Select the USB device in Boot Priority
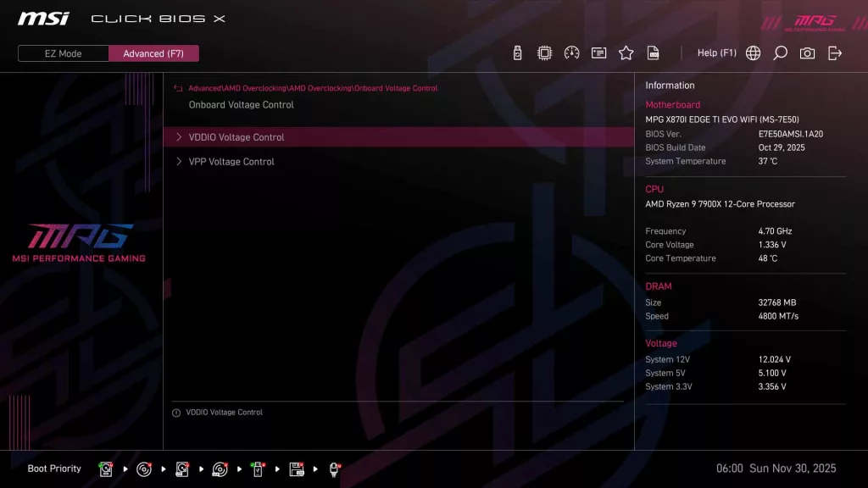 coord(258,468)
